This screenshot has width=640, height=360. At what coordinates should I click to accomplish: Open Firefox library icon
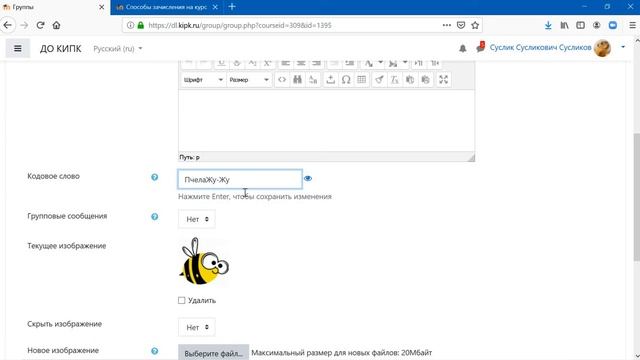point(564,25)
